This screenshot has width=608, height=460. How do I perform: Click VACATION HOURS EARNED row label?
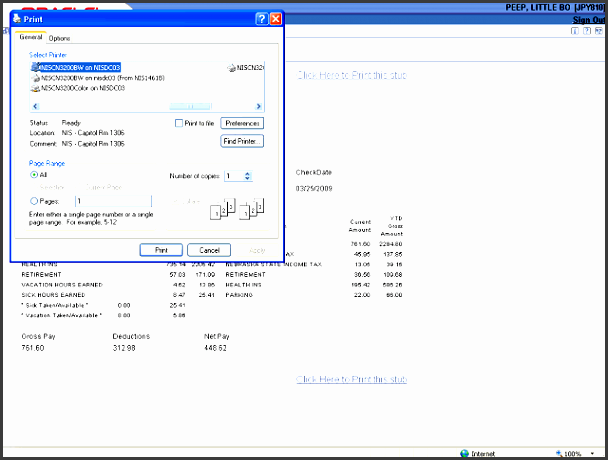(62, 285)
